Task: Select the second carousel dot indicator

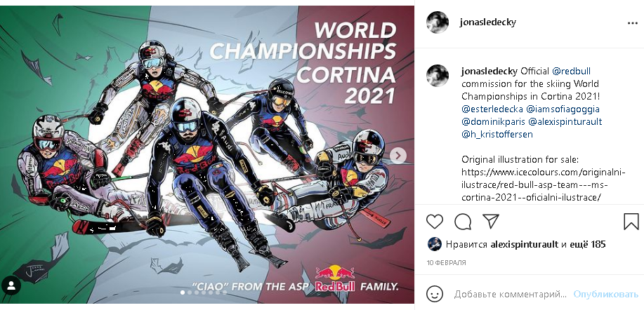Action: (x=190, y=292)
